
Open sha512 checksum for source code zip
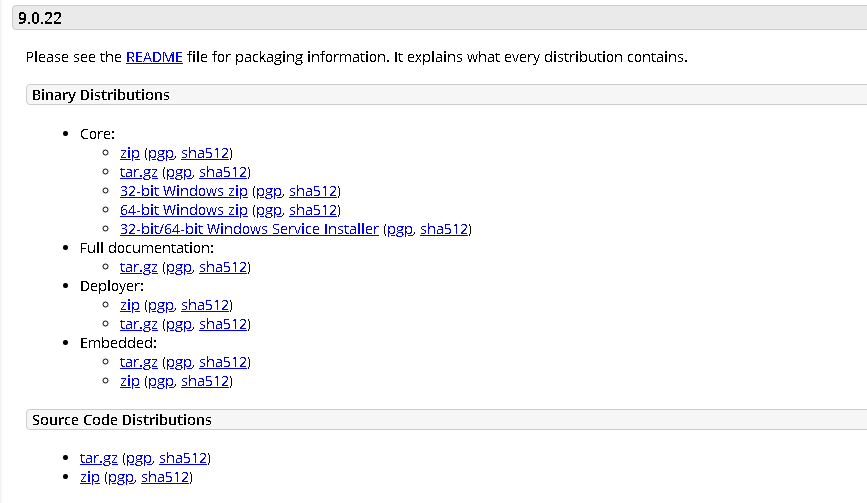pos(165,477)
